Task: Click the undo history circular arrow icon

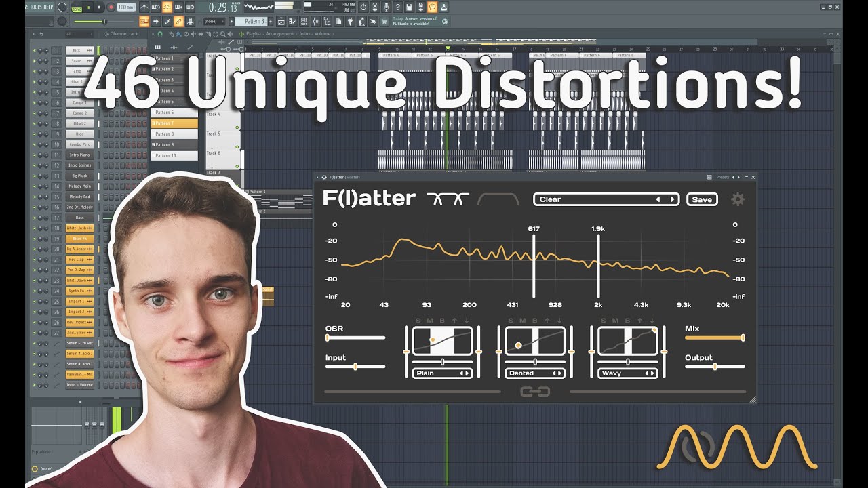Action: click(363, 7)
